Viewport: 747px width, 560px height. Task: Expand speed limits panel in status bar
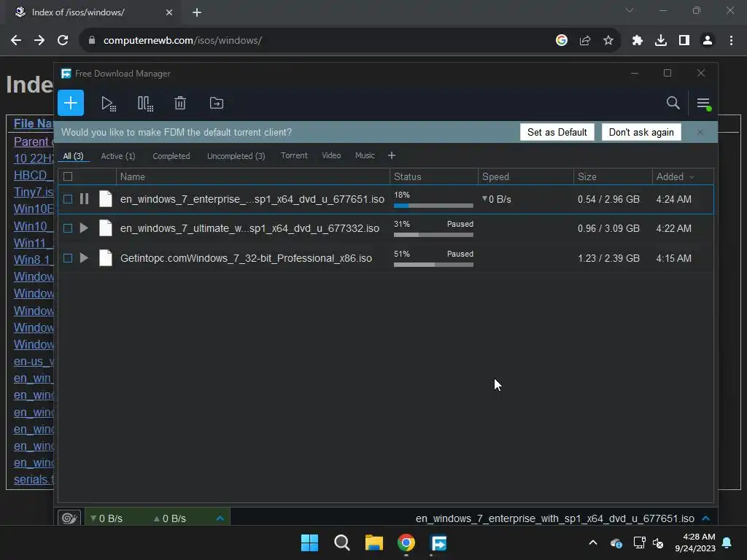point(220,518)
